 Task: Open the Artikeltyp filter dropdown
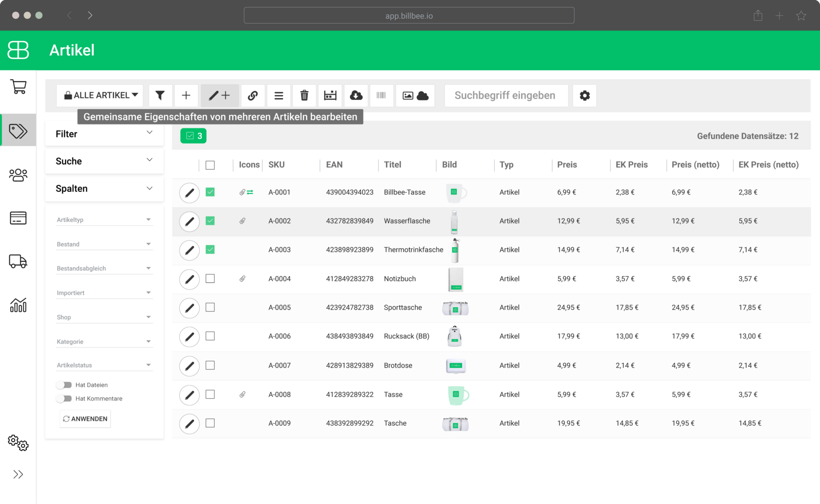coord(104,220)
